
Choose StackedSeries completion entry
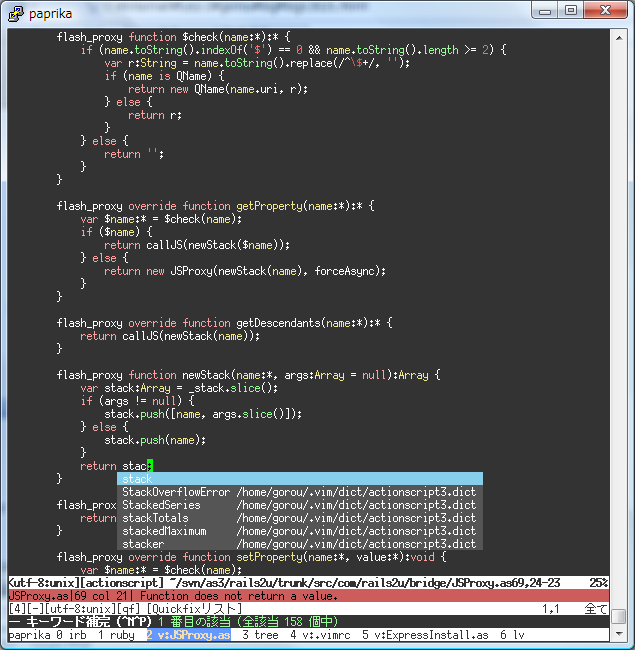click(x=300, y=505)
